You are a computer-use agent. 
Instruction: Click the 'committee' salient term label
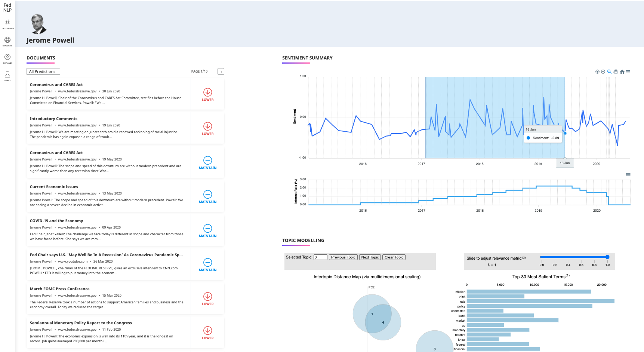(x=458, y=311)
